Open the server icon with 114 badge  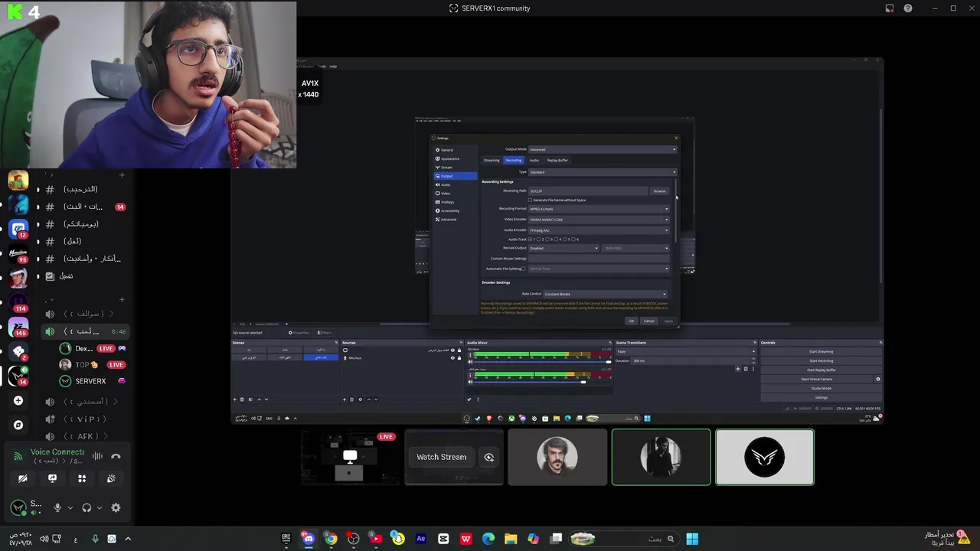18,302
